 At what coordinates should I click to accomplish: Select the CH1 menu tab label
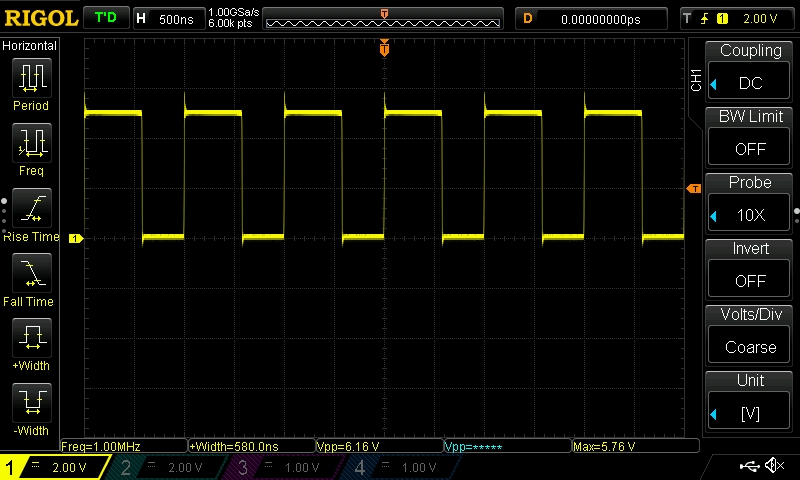point(696,80)
